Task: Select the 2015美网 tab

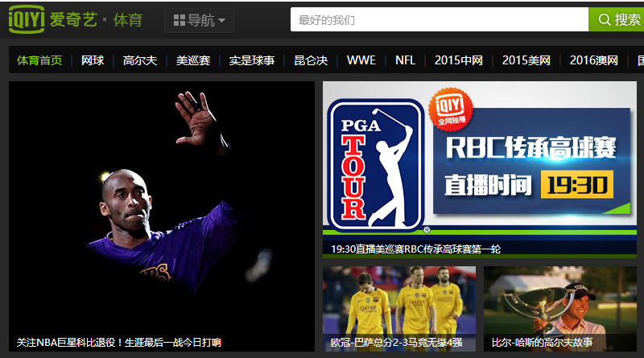Action: [526, 60]
